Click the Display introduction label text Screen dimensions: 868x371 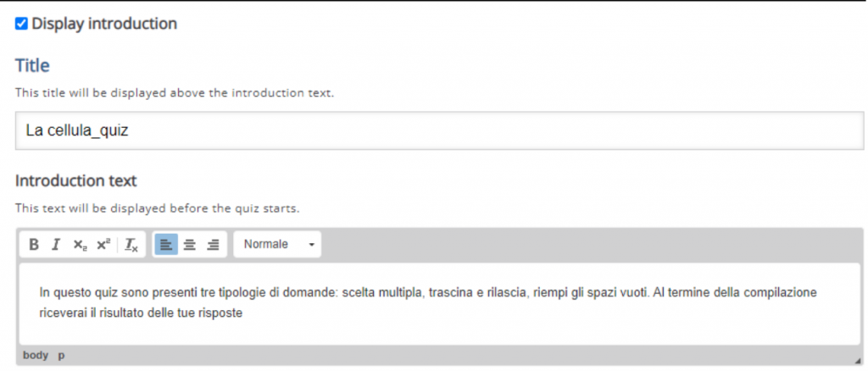[x=104, y=24]
